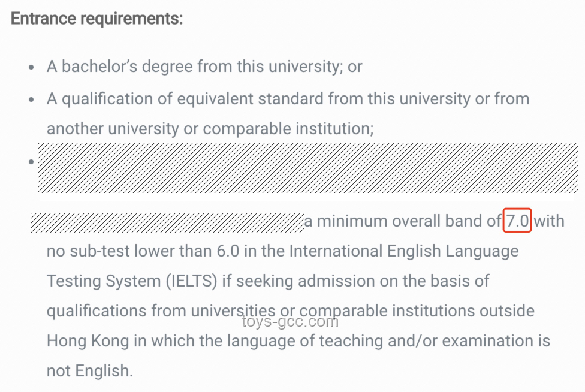The image size is (585, 392).
Task: Click 'International English Language' text
Action: pyautogui.click(x=403, y=251)
